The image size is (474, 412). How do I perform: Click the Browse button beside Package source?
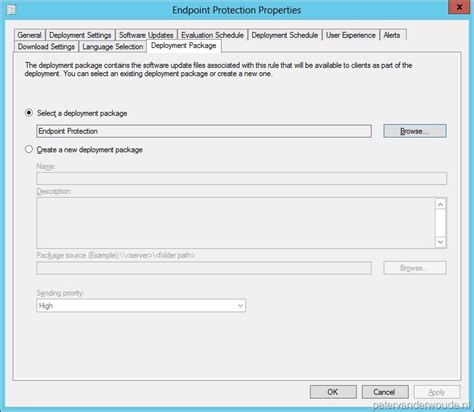point(415,268)
